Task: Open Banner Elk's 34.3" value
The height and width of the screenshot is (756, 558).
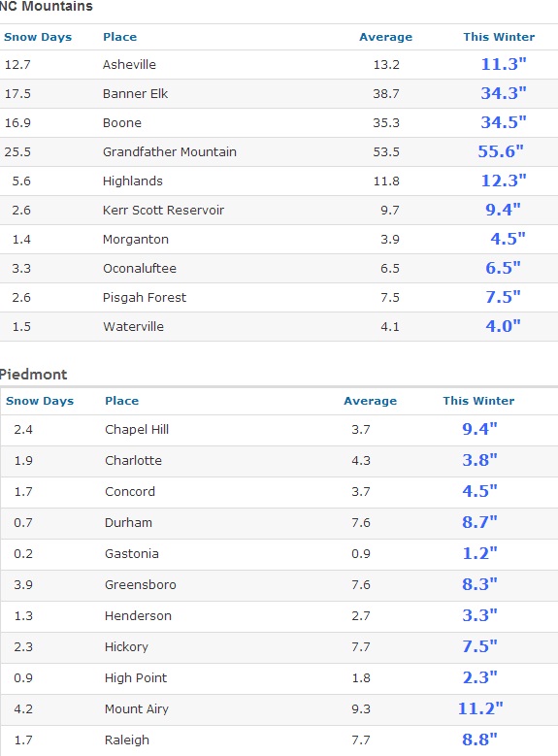Action: [503, 93]
